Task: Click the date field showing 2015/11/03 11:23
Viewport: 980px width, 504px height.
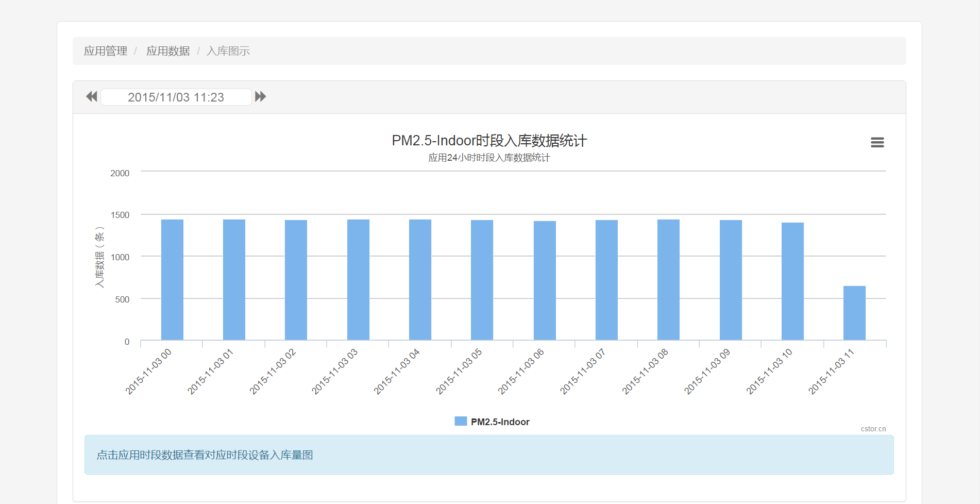Action: click(x=176, y=97)
